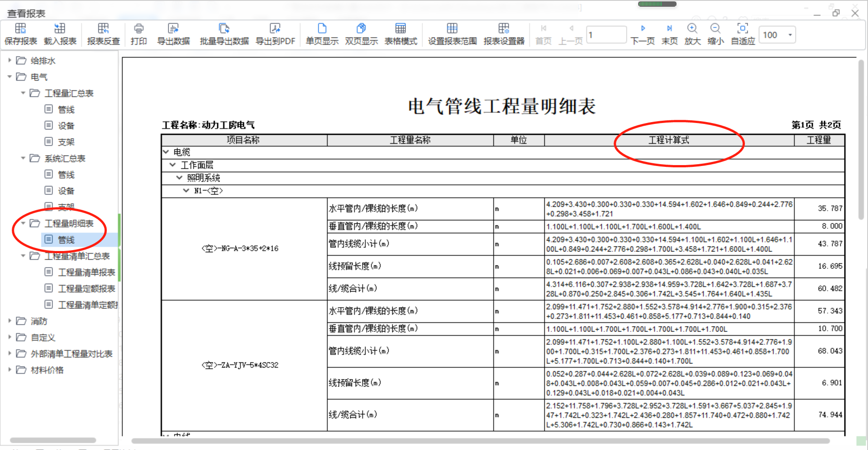Click the page number input field
Viewport: 868px width, 450px height.
[x=606, y=35]
